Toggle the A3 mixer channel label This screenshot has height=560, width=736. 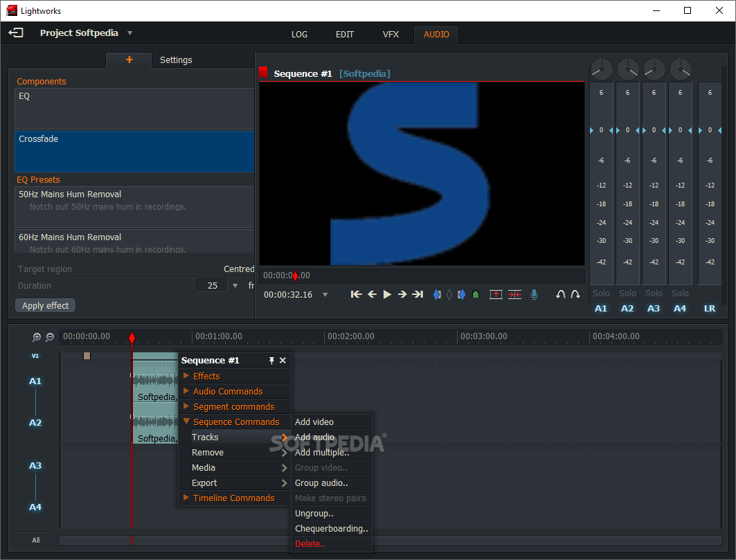pos(654,309)
